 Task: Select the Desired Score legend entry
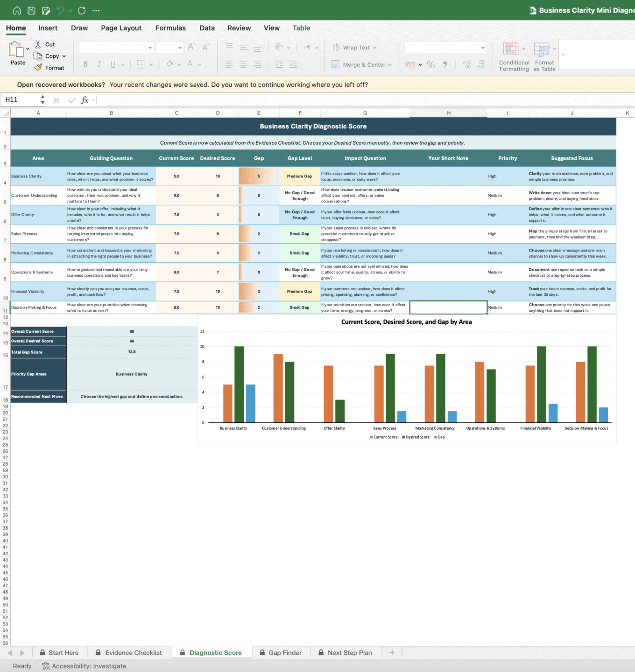[x=416, y=437]
